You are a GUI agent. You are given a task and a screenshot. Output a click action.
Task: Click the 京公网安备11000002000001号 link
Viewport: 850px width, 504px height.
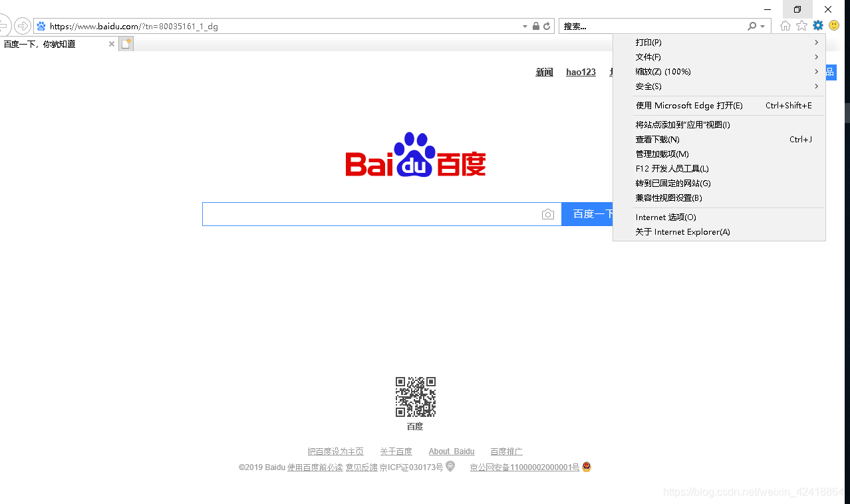[525, 467]
